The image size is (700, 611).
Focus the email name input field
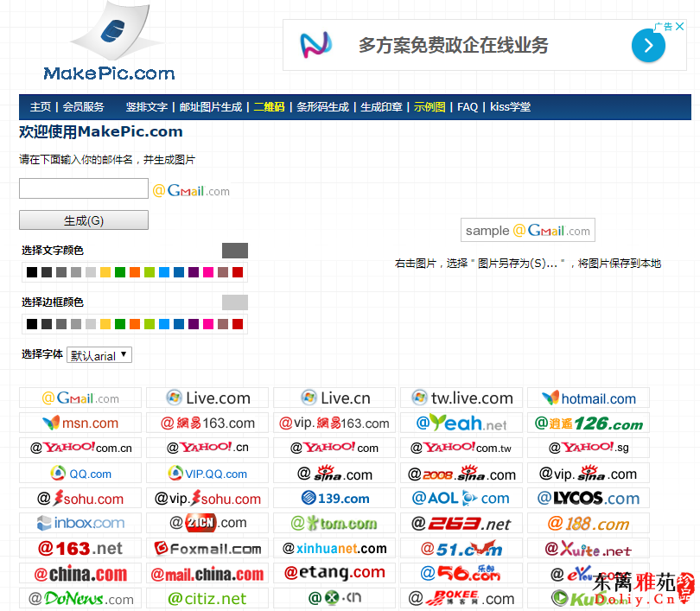[x=84, y=188]
